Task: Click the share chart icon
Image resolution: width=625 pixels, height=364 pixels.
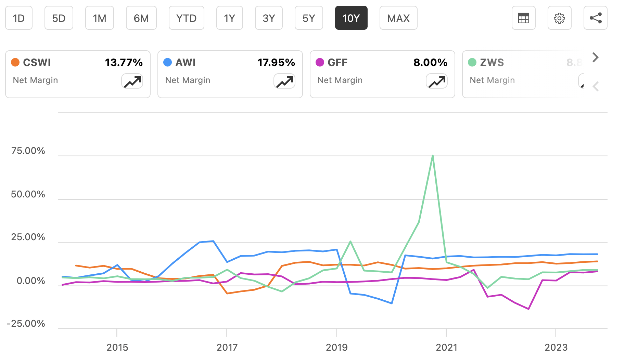Action: (595, 18)
